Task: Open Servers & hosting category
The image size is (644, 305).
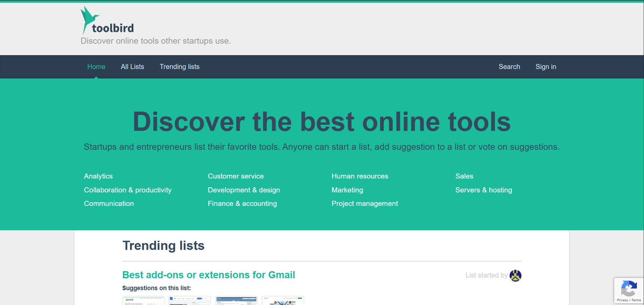Action: [x=483, y=190]
